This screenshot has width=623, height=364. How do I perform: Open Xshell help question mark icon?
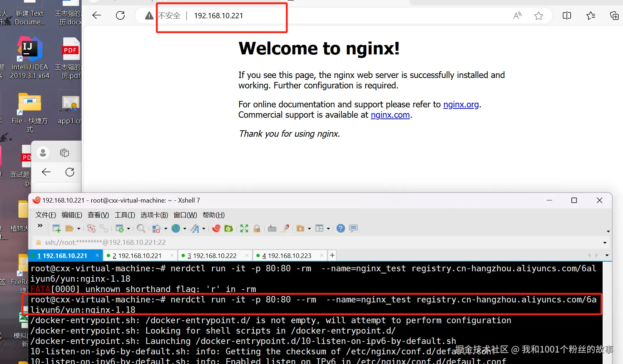coord(341,228)
